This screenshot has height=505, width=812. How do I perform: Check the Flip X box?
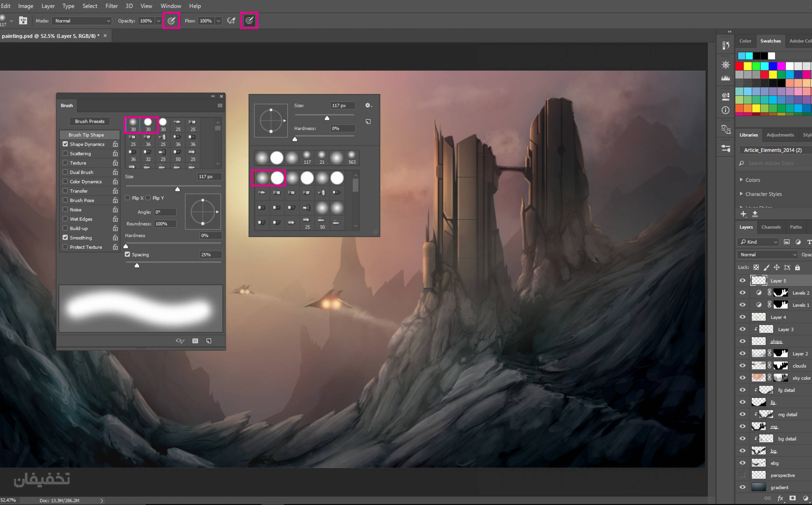coord(128,198)
